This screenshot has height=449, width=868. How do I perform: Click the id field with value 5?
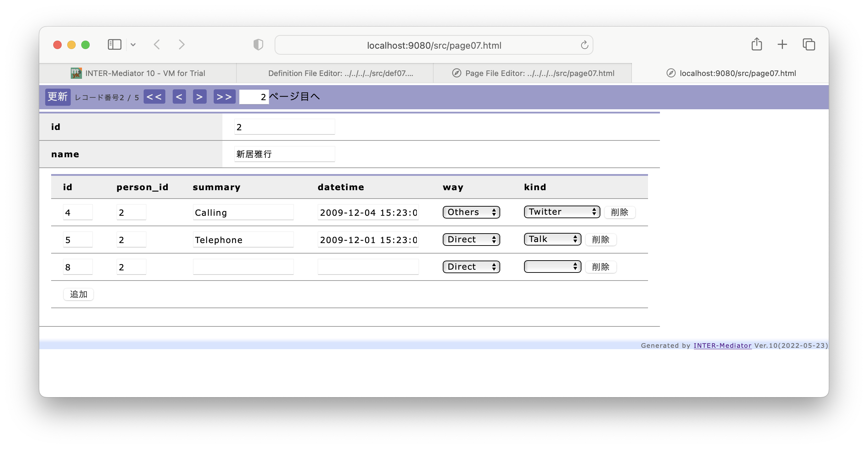tap(78, 240)
